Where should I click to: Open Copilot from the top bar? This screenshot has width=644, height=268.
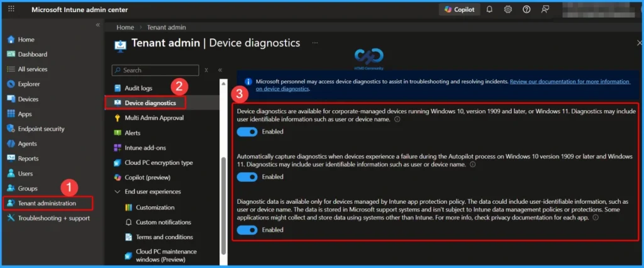pos(460,9)
